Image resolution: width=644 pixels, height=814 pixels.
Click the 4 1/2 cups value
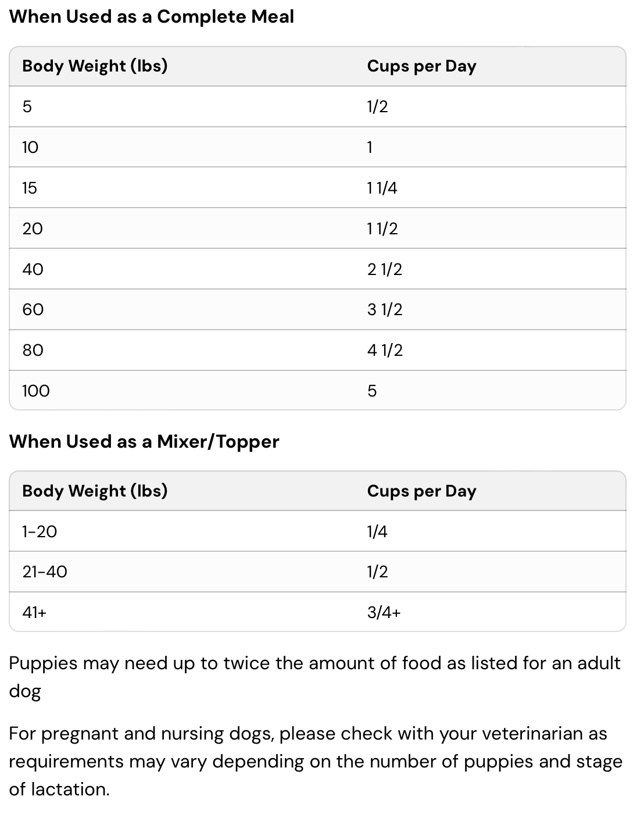click(x=385, y=350)
